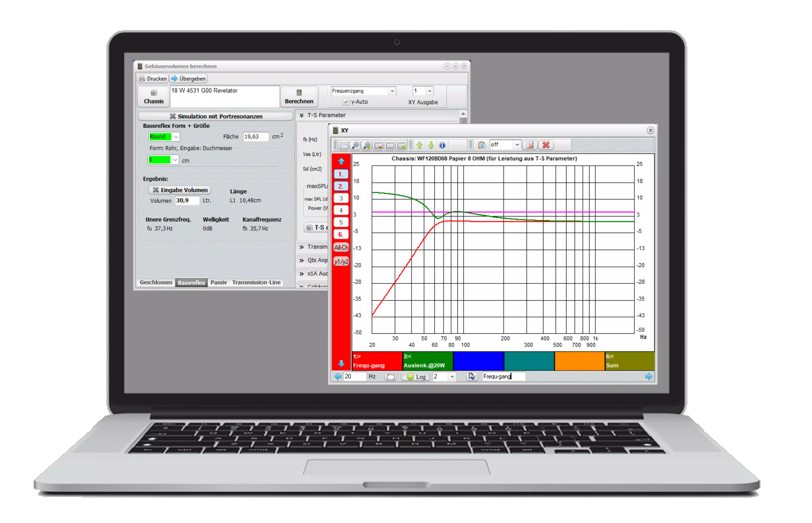The width and height of the screenshot is (812, 523).
Task: Toggle channel 1 button in XY sidebar
Action: click(x=341, y=174)
